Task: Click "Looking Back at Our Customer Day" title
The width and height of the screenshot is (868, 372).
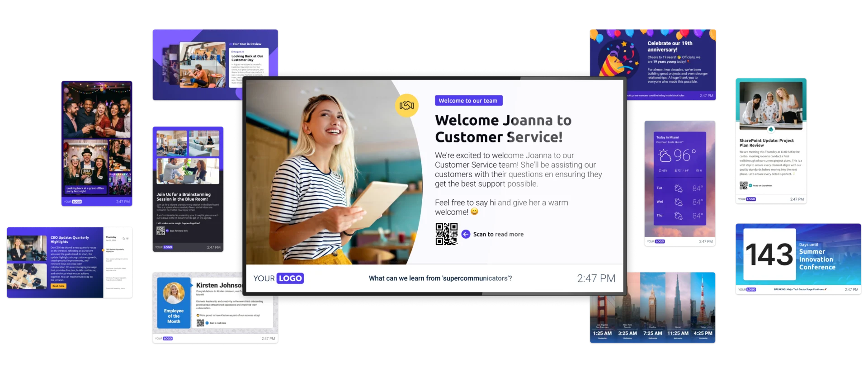Action: click(x=247, y=58)
